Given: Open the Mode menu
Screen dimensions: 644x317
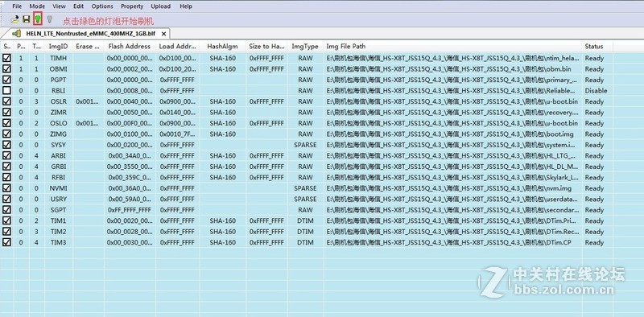Looking at the screenshot, I should (x=37, y=6).
